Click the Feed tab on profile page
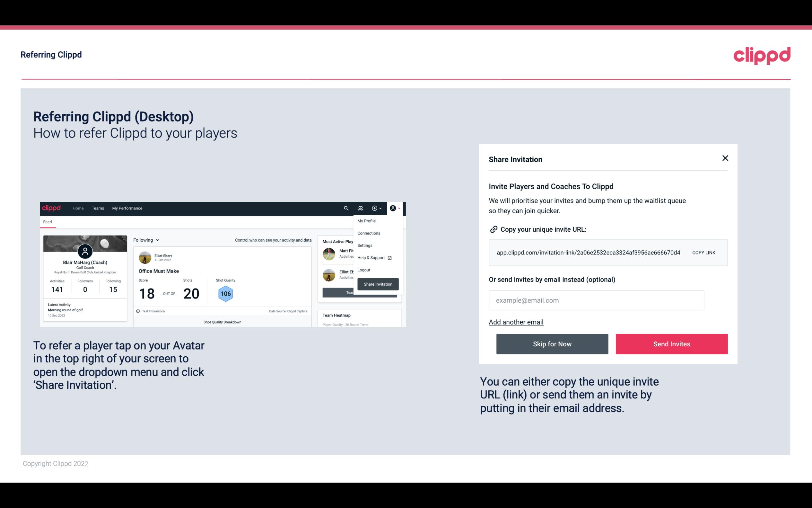The height and width of the screenshot is (508, 812). point(47,222)
